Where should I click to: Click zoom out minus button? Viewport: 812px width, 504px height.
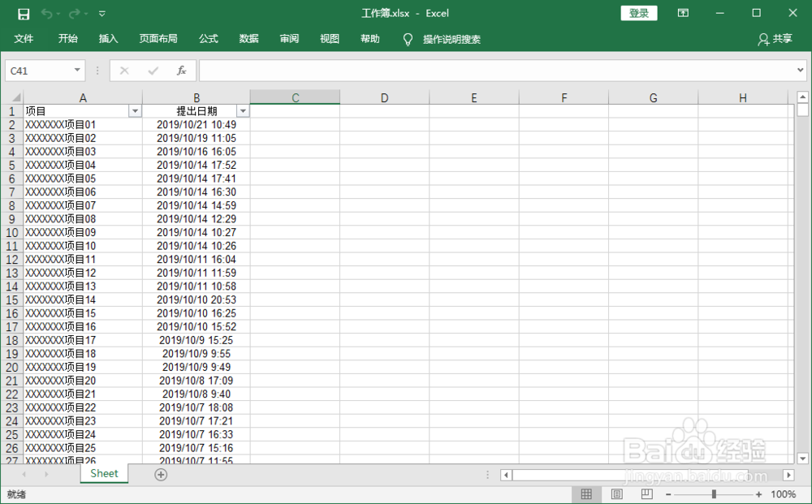pyautogui.click(x=668, y=495)
